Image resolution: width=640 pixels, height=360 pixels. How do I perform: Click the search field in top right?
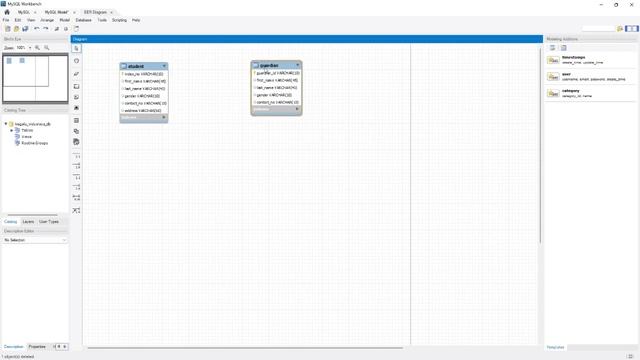click(x=598, y=29)
